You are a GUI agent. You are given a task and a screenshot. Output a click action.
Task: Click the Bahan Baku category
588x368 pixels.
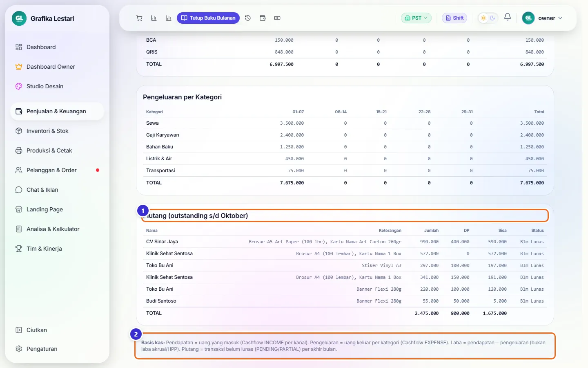tap(160, 147)
